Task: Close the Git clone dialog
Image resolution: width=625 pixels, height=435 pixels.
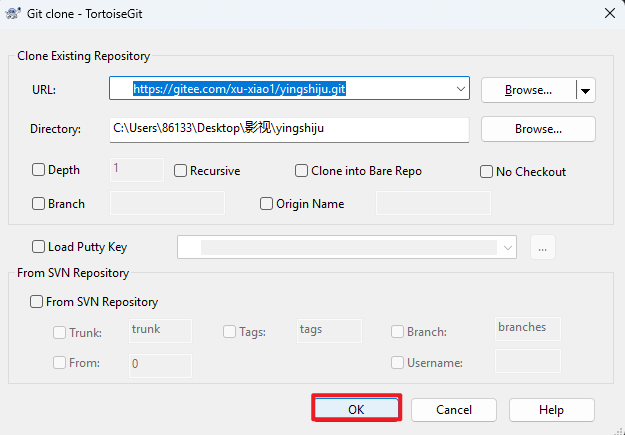Action: (609, 13)
